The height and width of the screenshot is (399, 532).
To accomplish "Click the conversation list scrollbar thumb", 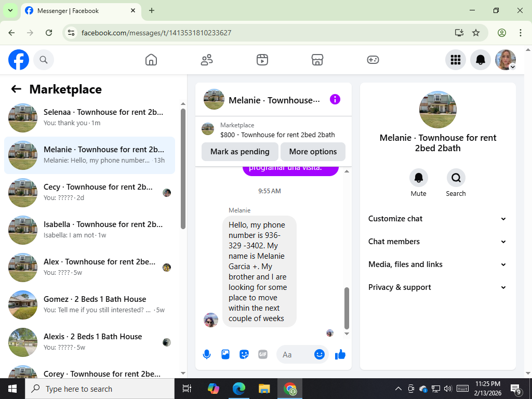I will point(183,169).
